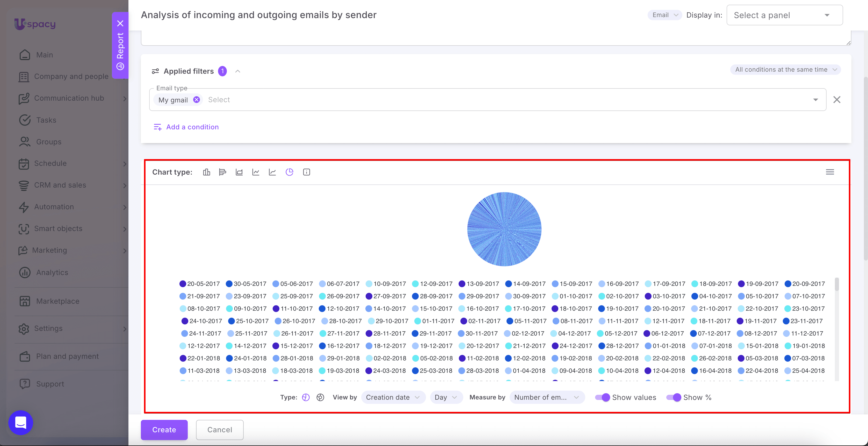Expand the Communication hub submenu arrow
Image resolution: width=868 pixels, height=446 pixels.
(125, 98)
